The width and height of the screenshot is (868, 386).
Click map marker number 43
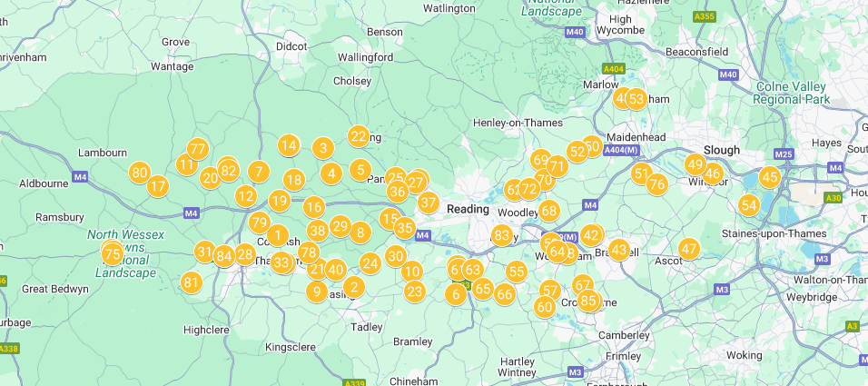619,250
